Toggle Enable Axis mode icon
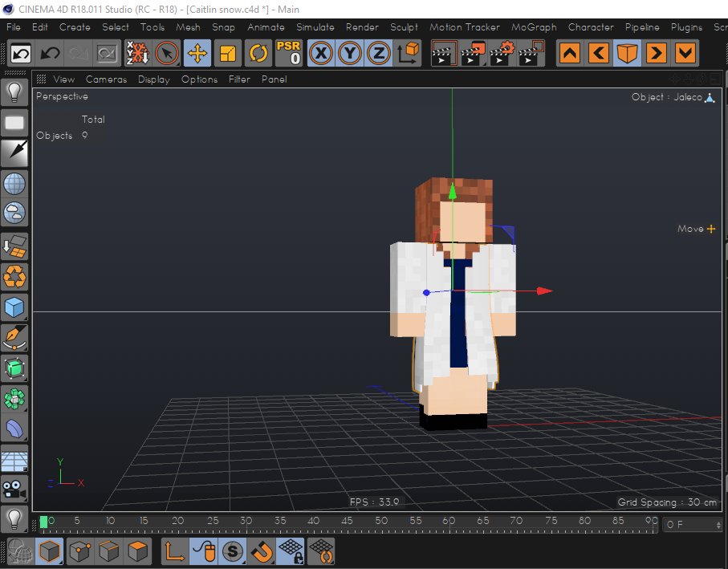Image resolution: width=728 pixels, height=569 pixels. tap(174, 552)
